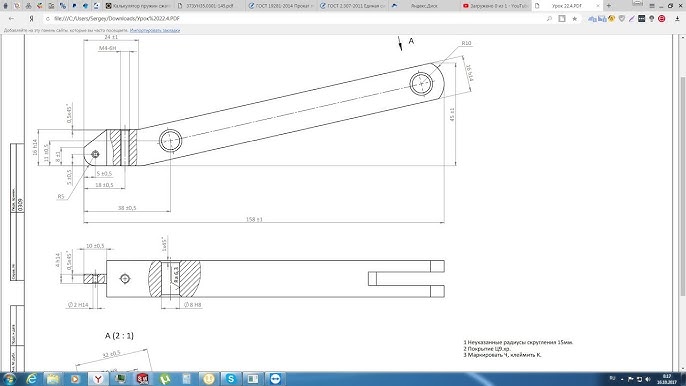Select the Урок 22.4.PDF active tab

[567, 6]
